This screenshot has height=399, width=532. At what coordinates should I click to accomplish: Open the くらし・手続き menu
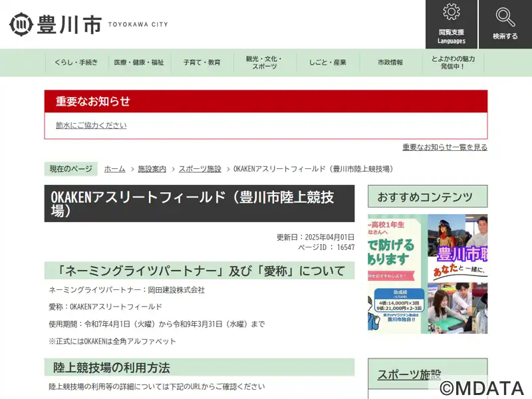coord(76,63)
